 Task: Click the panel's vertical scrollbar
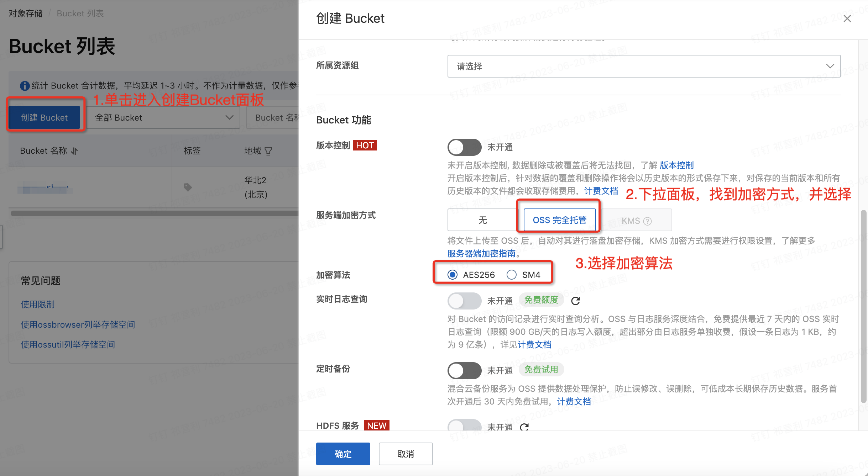pyautogui.click(x=863, y=306)
